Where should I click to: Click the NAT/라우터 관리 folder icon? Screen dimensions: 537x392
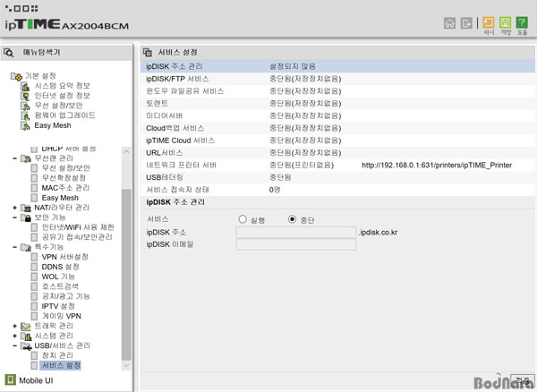26,208
